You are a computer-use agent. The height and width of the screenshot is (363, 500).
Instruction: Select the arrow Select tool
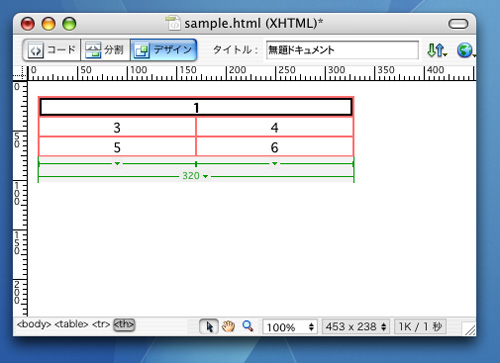coord(209,327)
